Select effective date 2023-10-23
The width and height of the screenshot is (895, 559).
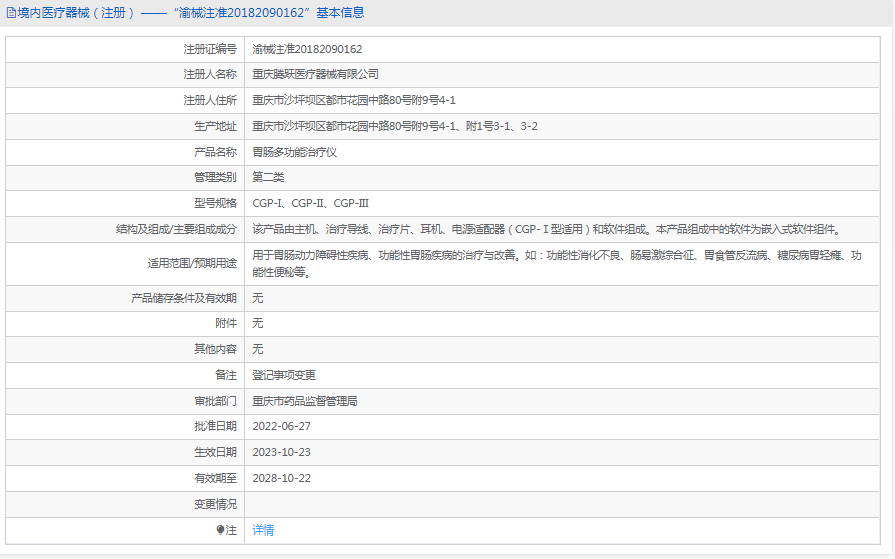[281, 452]
